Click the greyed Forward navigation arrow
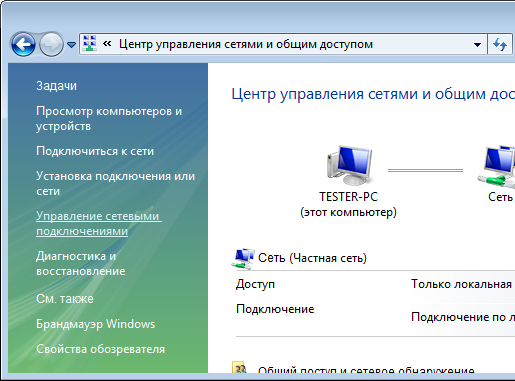Viewport: 515px width, 381px height. (51, 44)
